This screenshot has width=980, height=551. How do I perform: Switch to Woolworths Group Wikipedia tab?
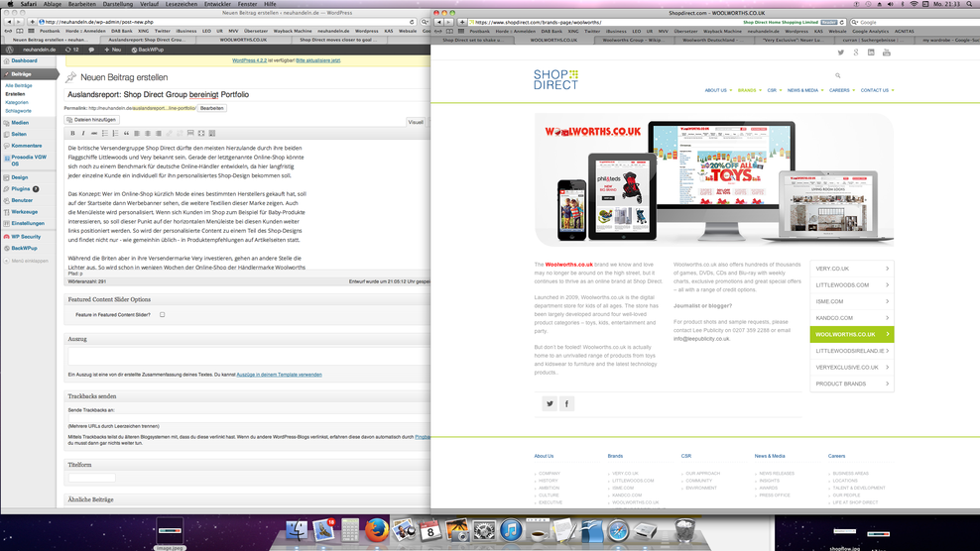tap(633, 40)
